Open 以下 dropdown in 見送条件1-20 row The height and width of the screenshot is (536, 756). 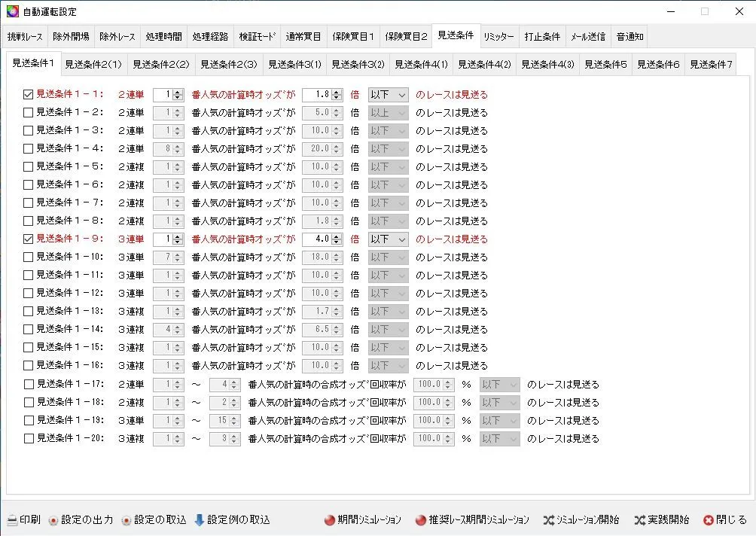499,439
